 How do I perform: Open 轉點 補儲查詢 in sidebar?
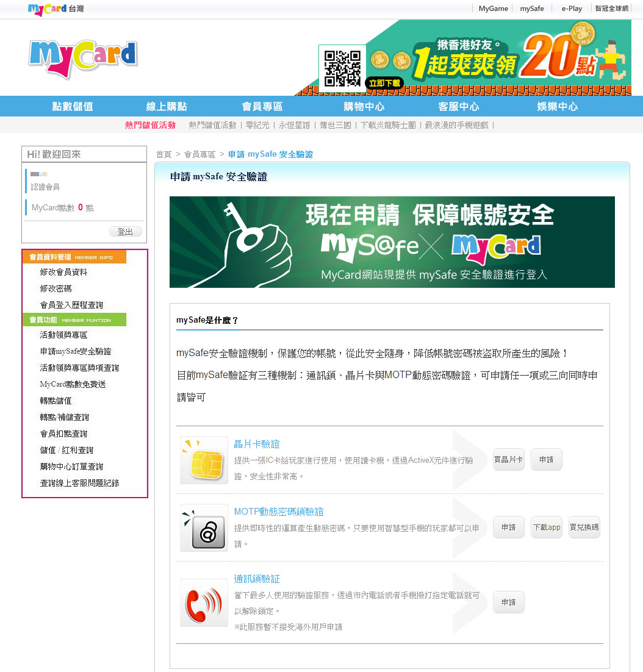click(x=64, y=418)
